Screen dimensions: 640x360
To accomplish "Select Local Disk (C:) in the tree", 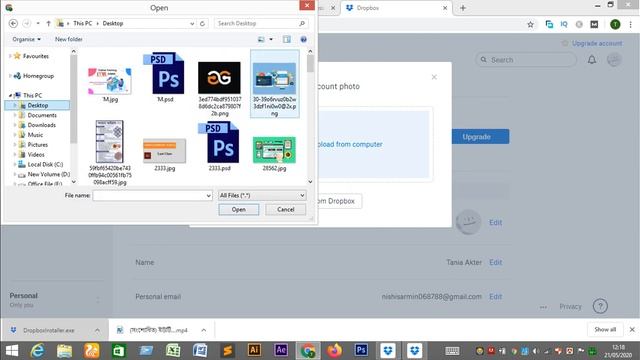I will point(45,164).
